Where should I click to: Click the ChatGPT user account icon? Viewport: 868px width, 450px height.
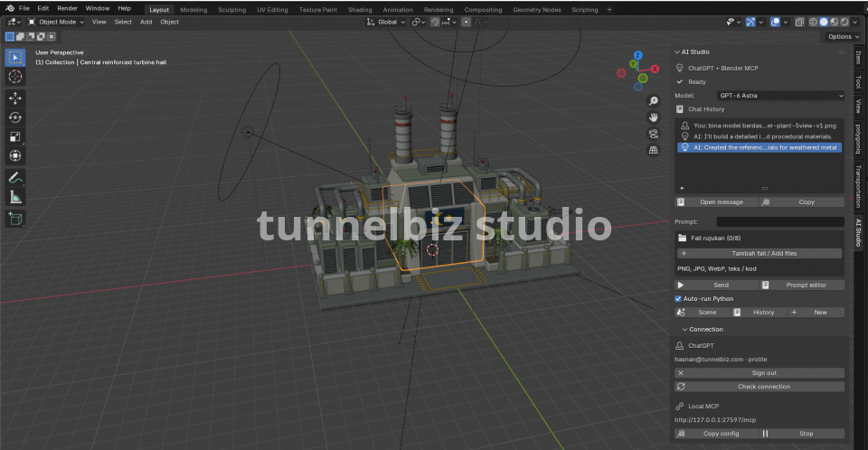click(680, 345)
